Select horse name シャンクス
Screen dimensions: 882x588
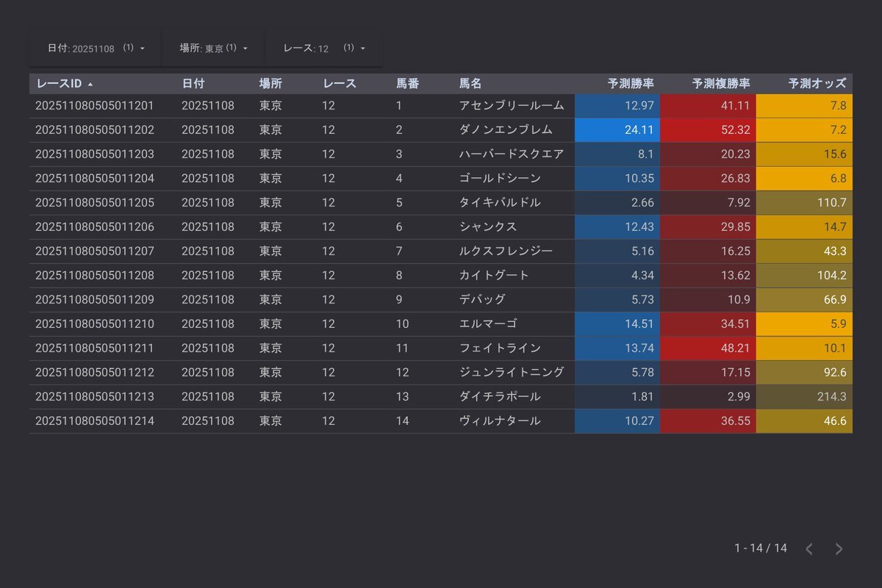click(488, 227)
